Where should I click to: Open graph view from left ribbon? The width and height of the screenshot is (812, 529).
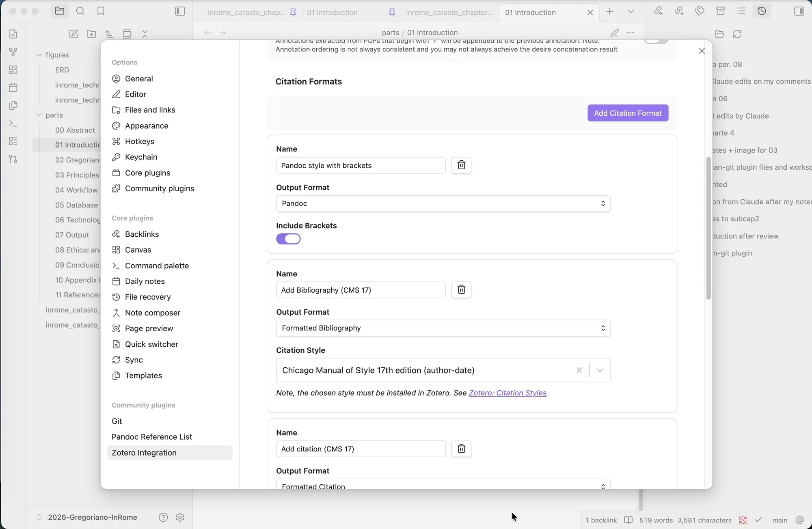click(x=13, y=52)
